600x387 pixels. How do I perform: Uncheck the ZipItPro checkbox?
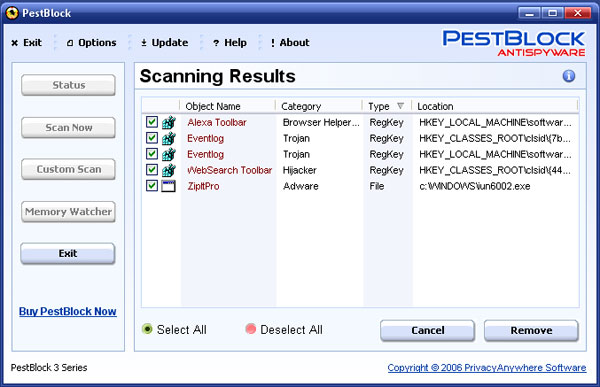[152, 186]
